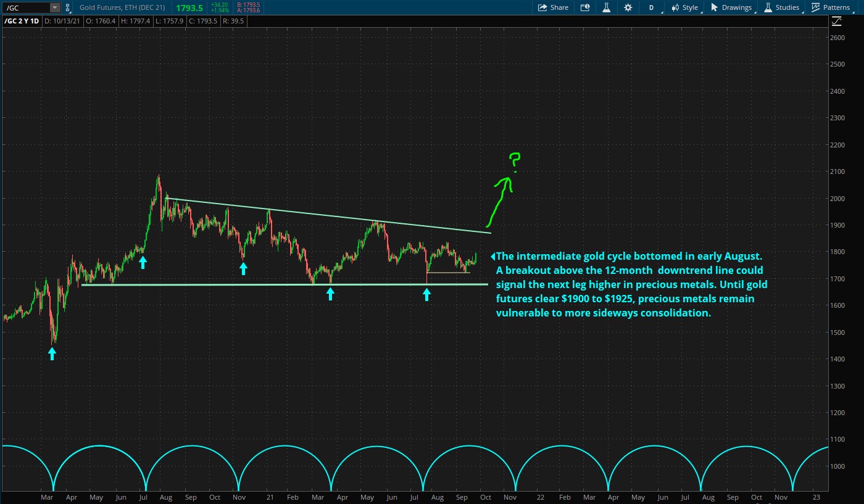864x504 pixels.
Task: Share the chart using the Share button
Action: point(553,7)
